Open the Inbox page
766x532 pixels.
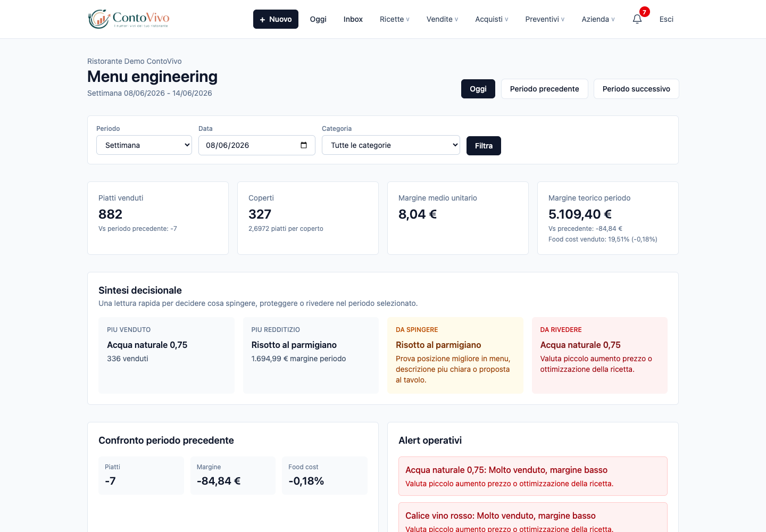click(353, 19)
